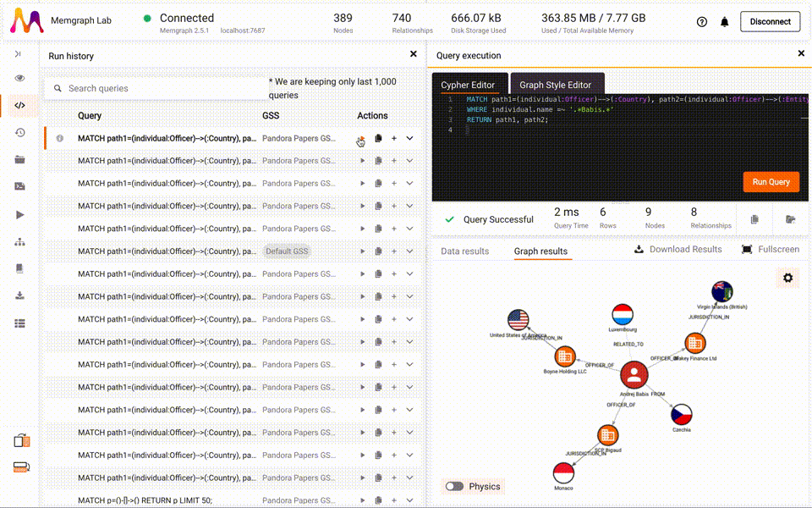This screenshot has width=812, height=508.
Task: Copy the 'RETURN p LIMIT 50' query
Action: click(x=379, y=500)
